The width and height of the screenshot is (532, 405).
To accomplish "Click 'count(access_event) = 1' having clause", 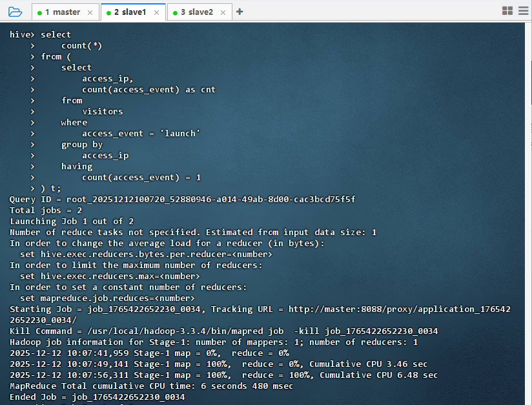I will coord(141,178).
